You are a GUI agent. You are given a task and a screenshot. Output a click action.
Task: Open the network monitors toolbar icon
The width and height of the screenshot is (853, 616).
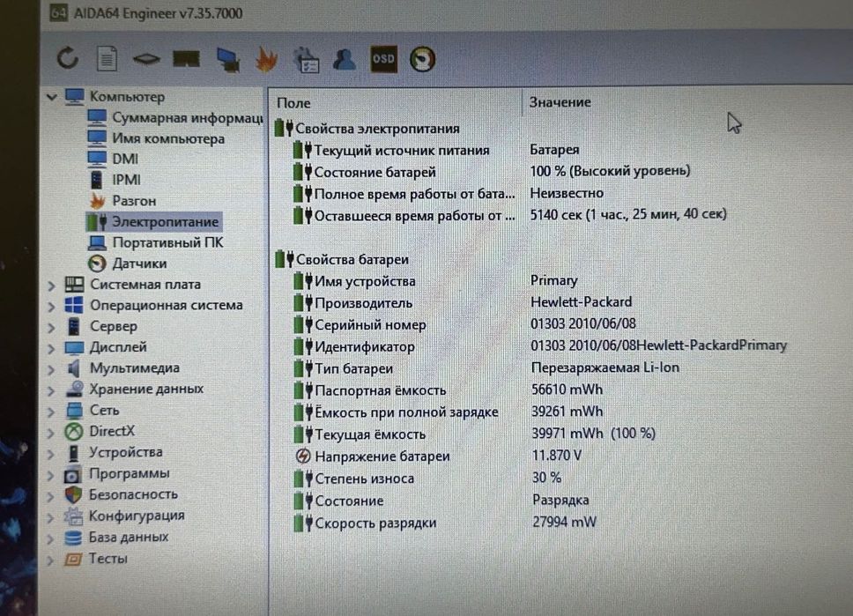228,59
